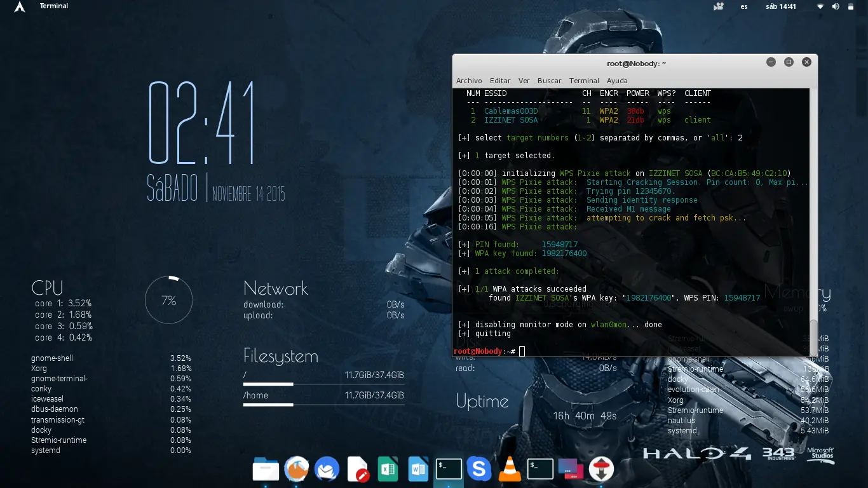
Task: Click 'transmission-gt' in the CPU process list
Action: pyautogui.click(x=58, y=420)
